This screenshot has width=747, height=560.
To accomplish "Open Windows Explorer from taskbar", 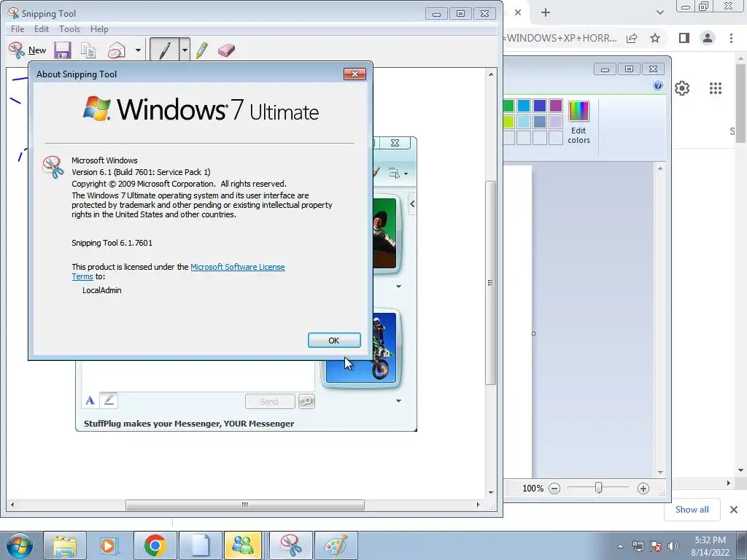I will [65, 545].
